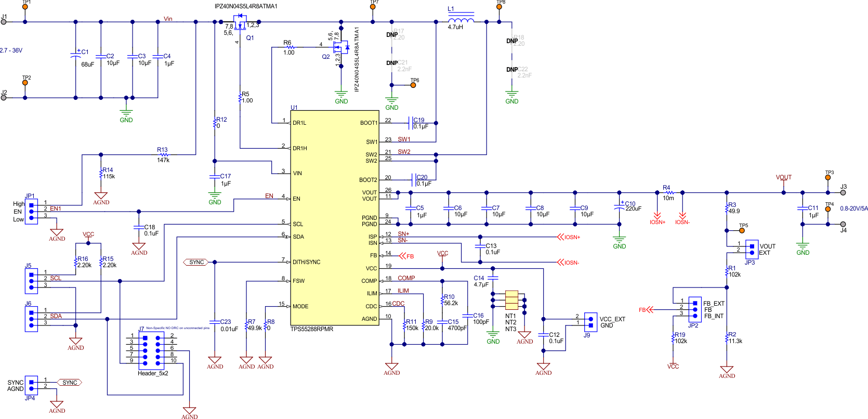Select the VCC_EXT label

(x=612, y=319)
